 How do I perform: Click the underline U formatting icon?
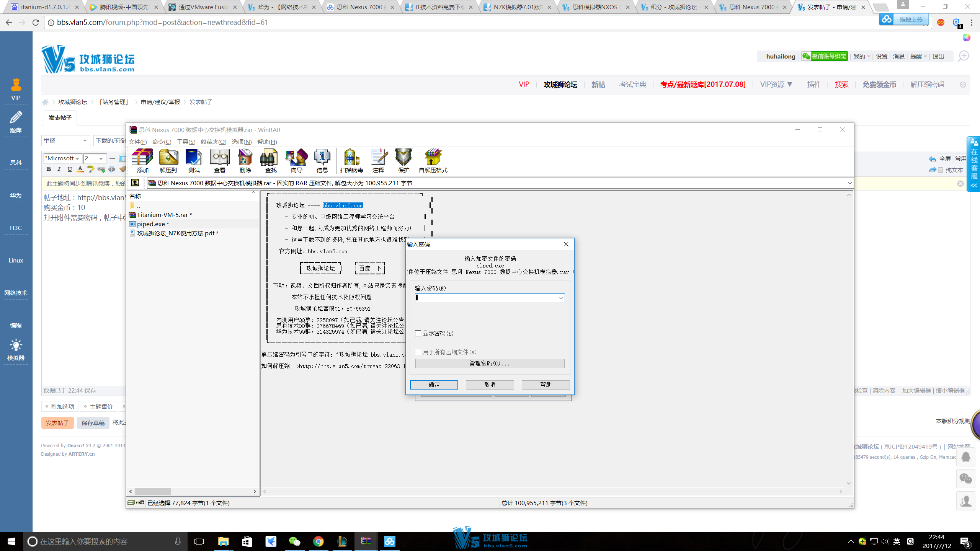pyautogui.click(x=70, y=169)
